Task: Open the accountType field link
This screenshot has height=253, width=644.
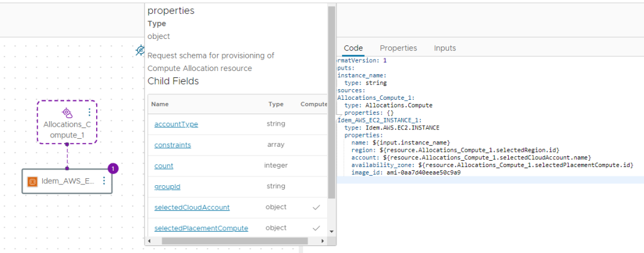Action: coord(176,124)
